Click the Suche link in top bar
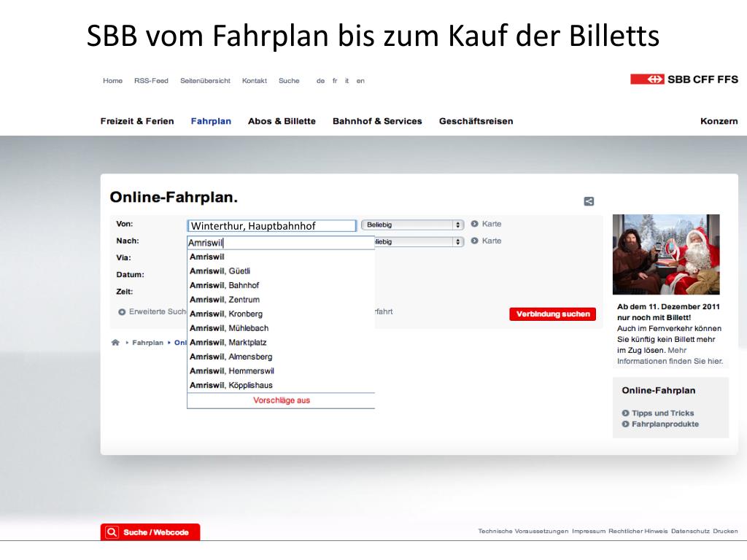Viewport: 747px width, 560px height. coord(289,81)
